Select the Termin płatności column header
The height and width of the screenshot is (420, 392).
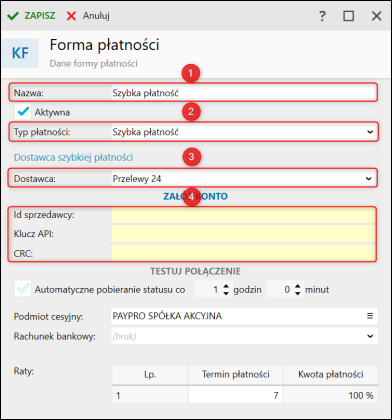click(236, 375)
